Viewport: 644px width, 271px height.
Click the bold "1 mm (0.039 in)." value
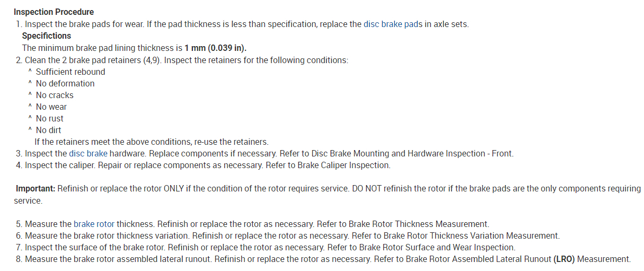[216, 48]
